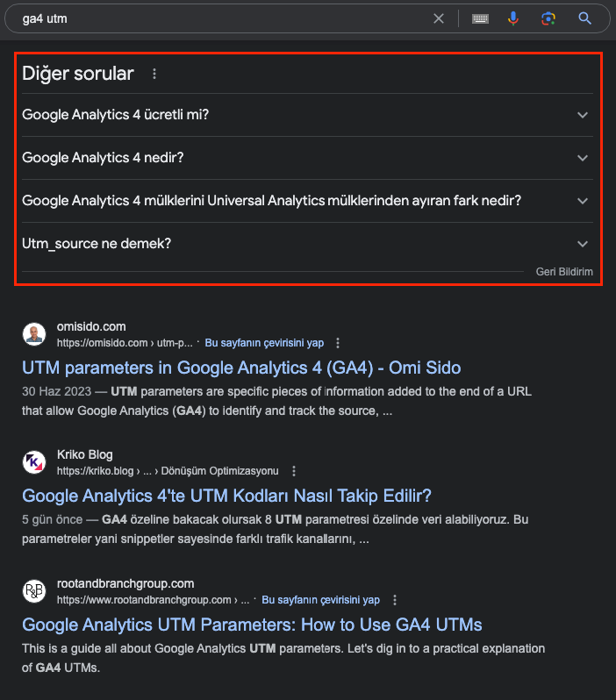Open three-dot menu beside Diğer sorular
The height and width of the screenshot is (700, 616).
tap(154, 75)
